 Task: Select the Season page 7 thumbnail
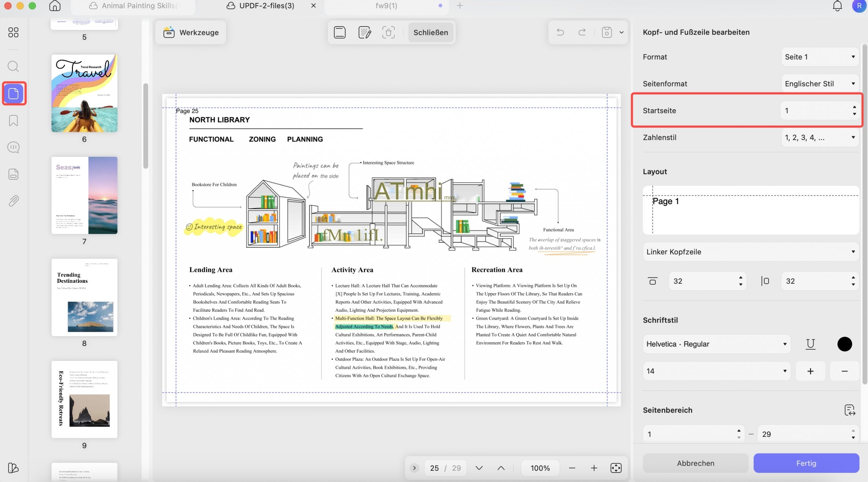pyautogui.click(x=84, y=195)
